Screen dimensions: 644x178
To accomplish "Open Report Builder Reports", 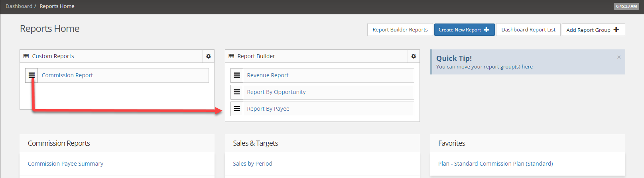I will click(x=400, y=30).
